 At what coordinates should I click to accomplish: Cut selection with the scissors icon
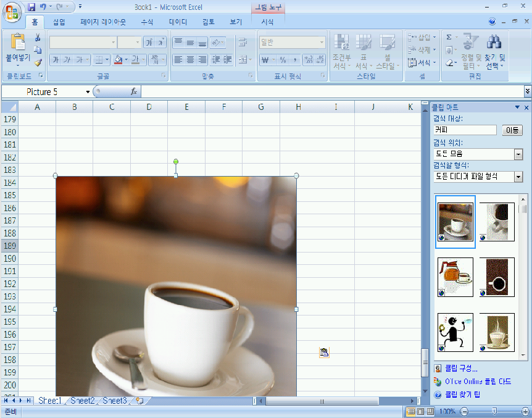click(38, 37)
